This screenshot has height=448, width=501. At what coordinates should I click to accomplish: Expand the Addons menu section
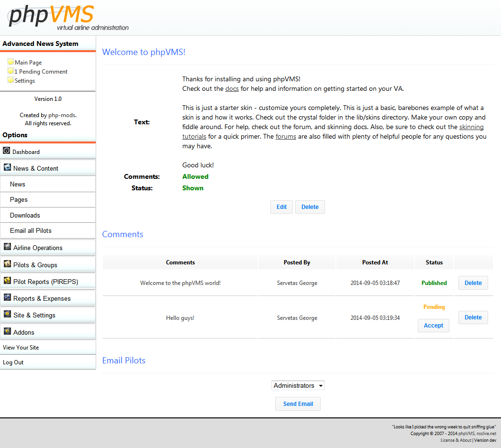tap(48, 332)
